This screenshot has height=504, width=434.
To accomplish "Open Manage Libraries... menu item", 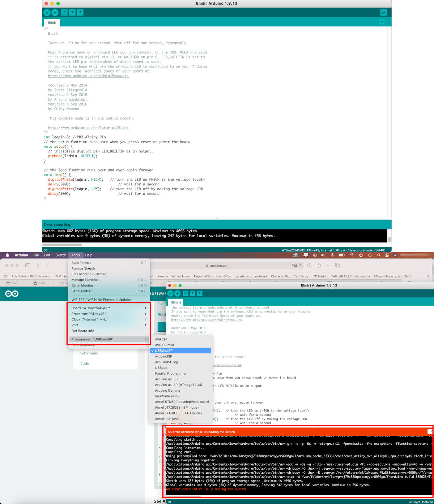I will click(109, 280).
